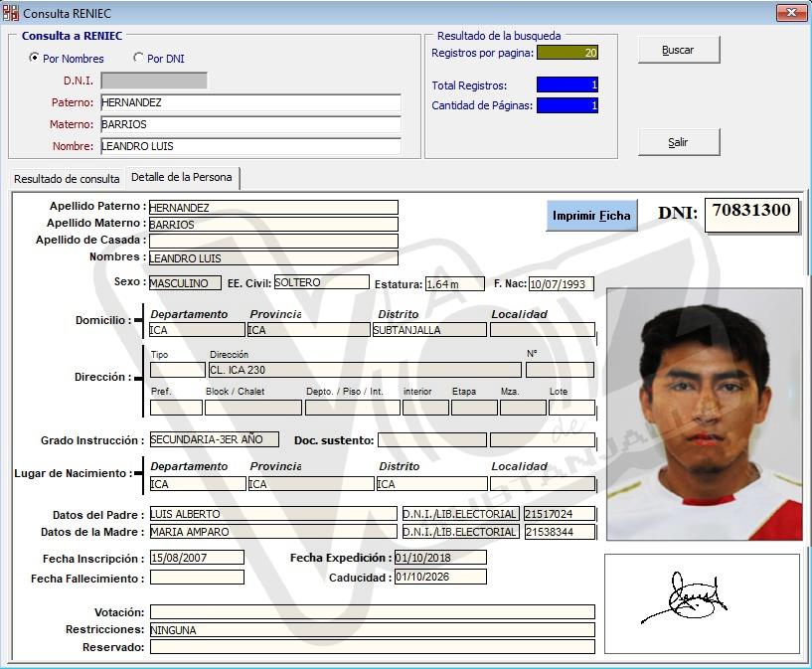Close the Consulta RENIEC window

[x=790, y=12]
